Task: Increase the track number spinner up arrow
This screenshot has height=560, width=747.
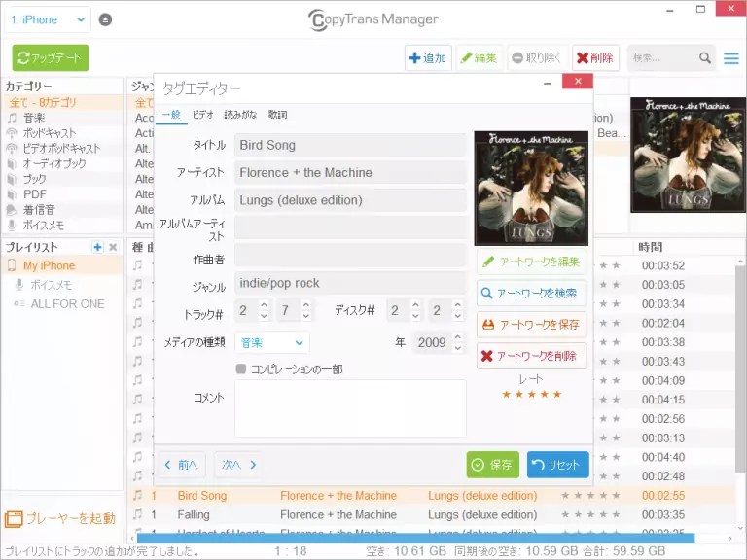Action: coord(264,304)
